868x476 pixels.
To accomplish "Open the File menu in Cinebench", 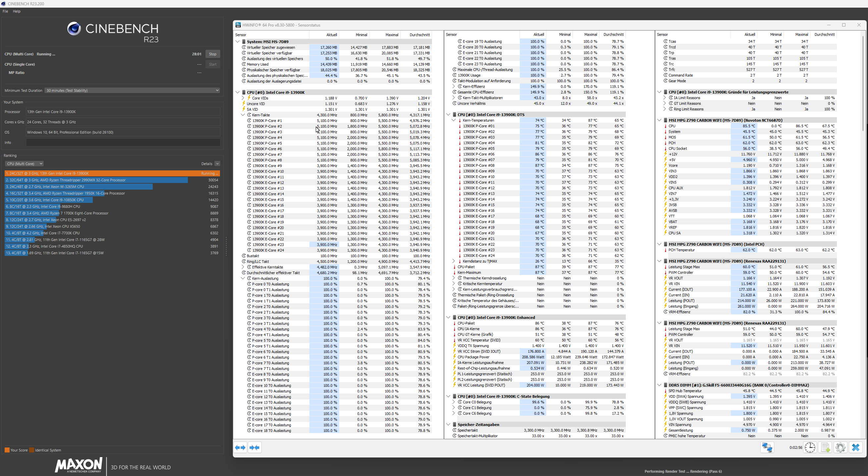I will coord(5,11).
